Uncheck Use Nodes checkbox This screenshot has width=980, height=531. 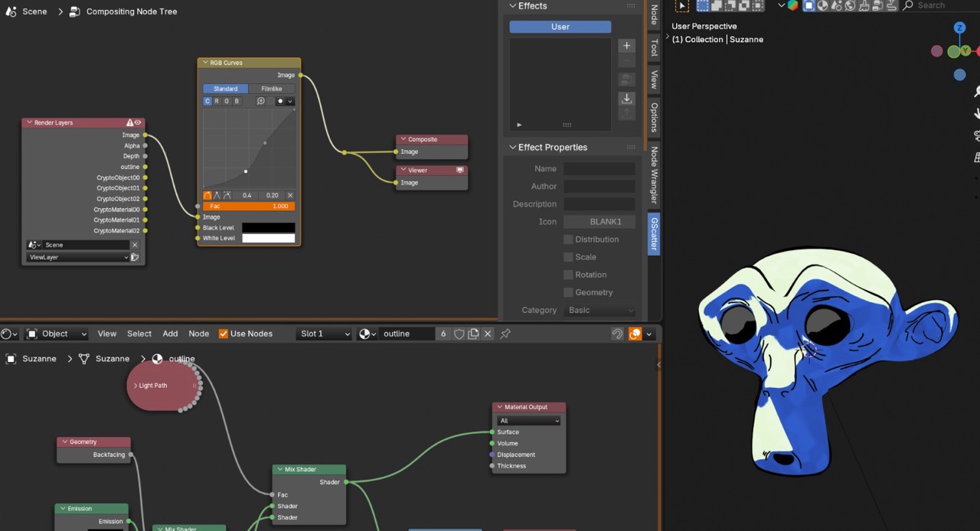(x=224, y=334)
